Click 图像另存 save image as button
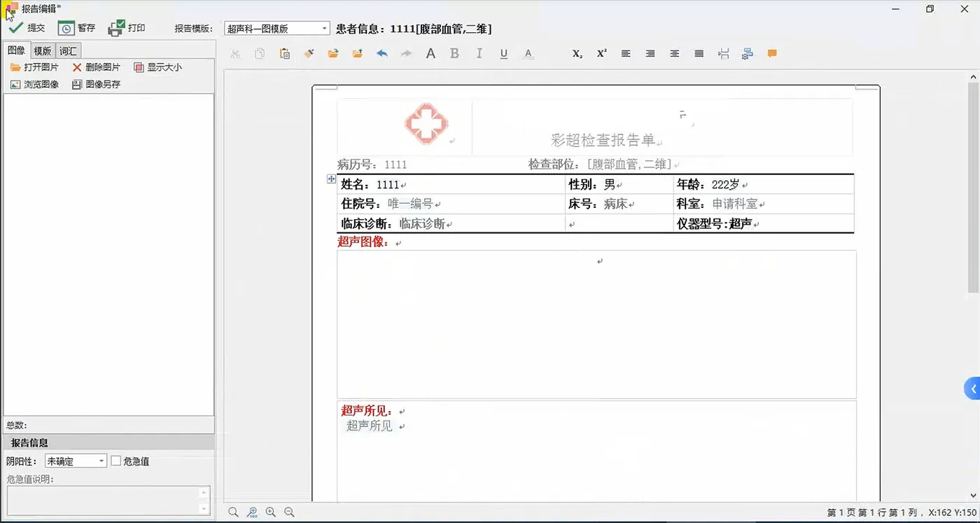The width and height of the screenshot is (980, 523). click(x=97, y=84)
